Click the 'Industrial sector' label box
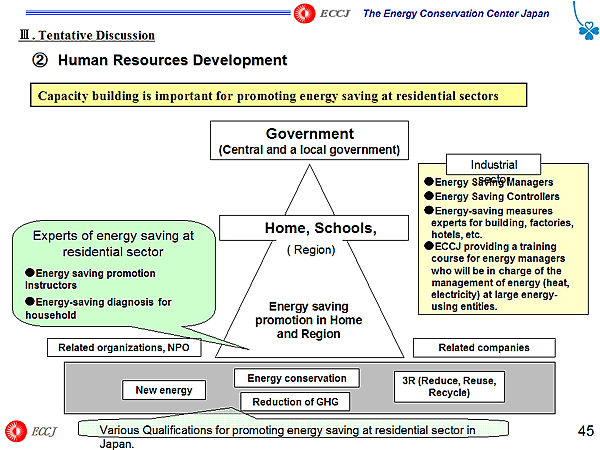Screen dimensions: 600x450 tap(494, 165)
